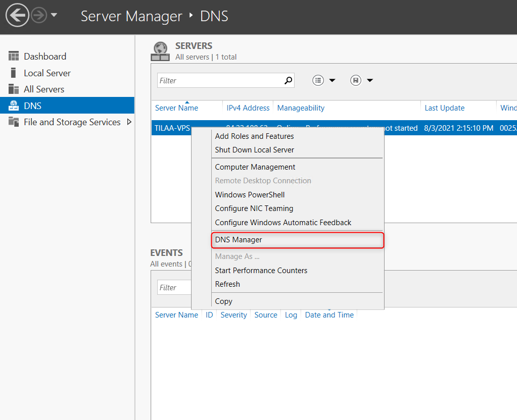Select the TILAA-VPS server row
Screen dimensions: 517x420
click(334, 128)
